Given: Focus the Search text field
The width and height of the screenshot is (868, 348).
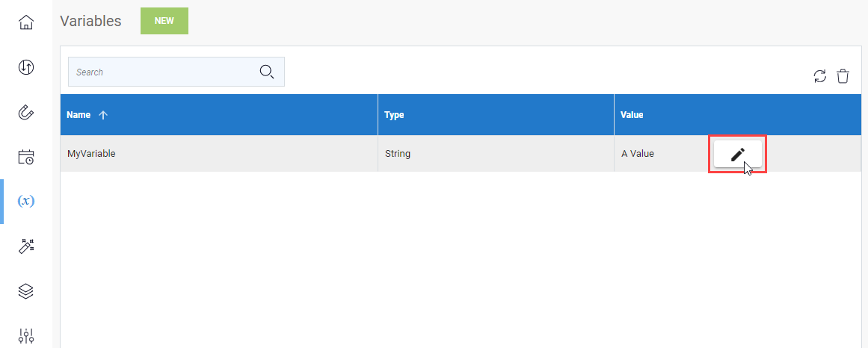Looking at the screenshot, I should click(161, 72).
